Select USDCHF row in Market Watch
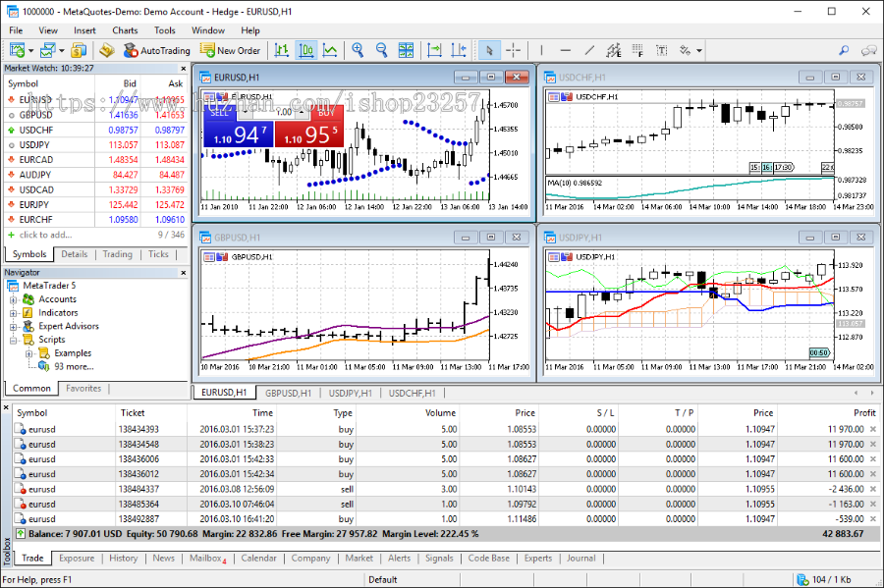Image resolution: width=884 pixels, height=588 pixels. coord(96,130)
